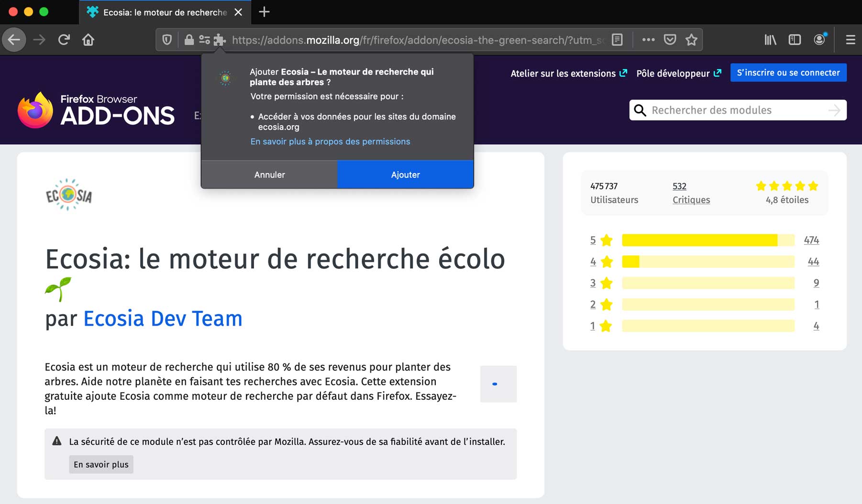Click the padlock site security icon
The width and height of the screenshot is (862, 504).
click(189, 40)
